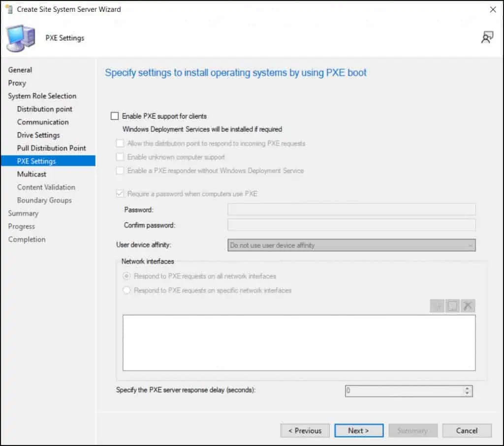Select respond on all network interfaces radio

[126, 276]
